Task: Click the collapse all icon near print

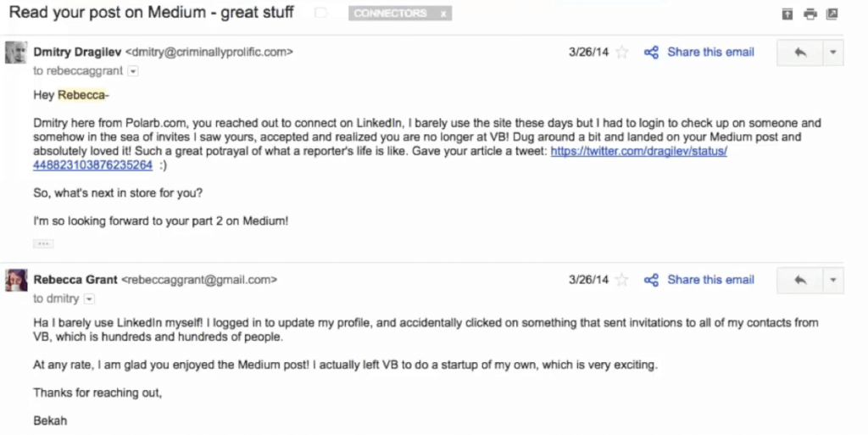Action: [x=787, y=14]
